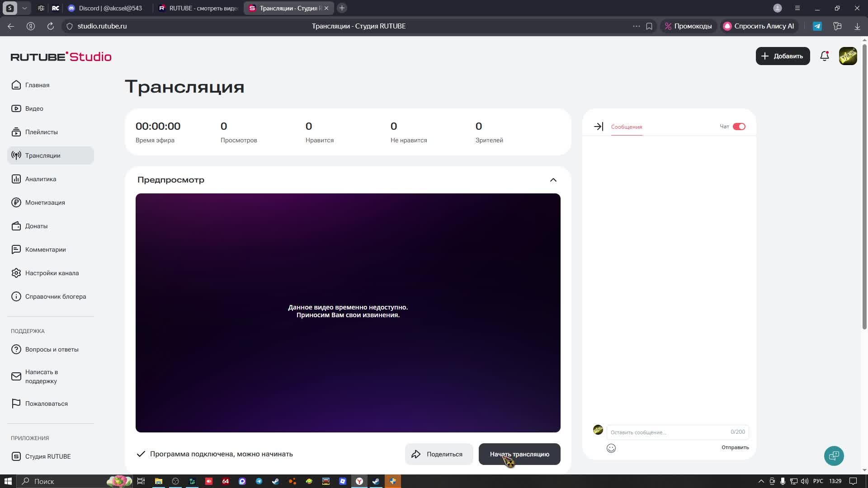Viewport: 868px width, 488px height.
Task: Click the notification bell icon
Action: 824,56
